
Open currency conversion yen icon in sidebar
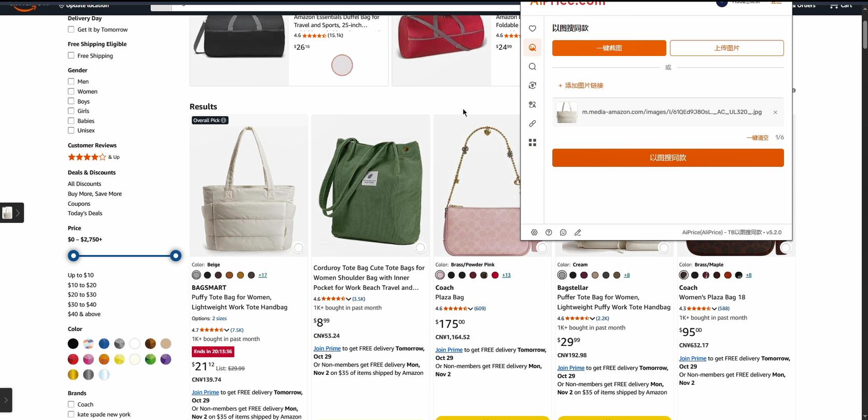533,86
